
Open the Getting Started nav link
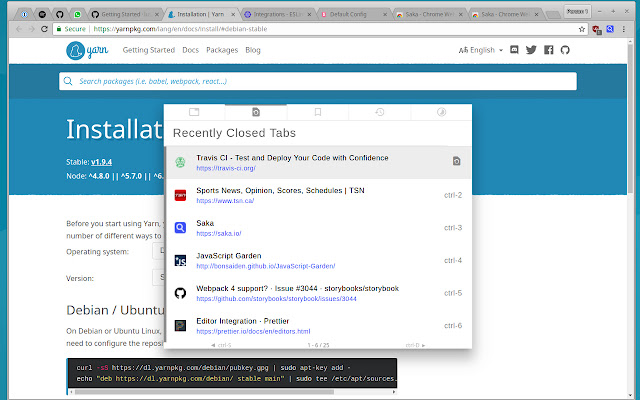149,50
